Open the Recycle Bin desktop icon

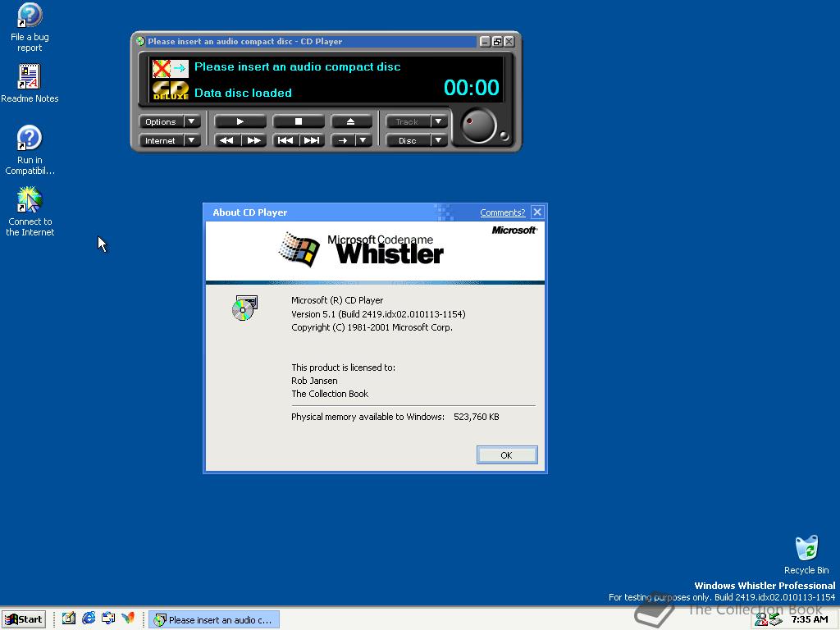click(x=806, y=555)
